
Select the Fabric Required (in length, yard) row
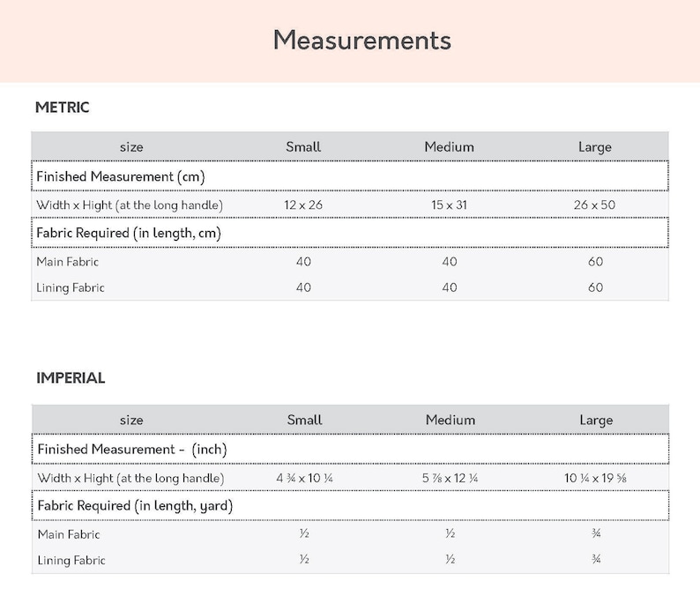point(351,506)
